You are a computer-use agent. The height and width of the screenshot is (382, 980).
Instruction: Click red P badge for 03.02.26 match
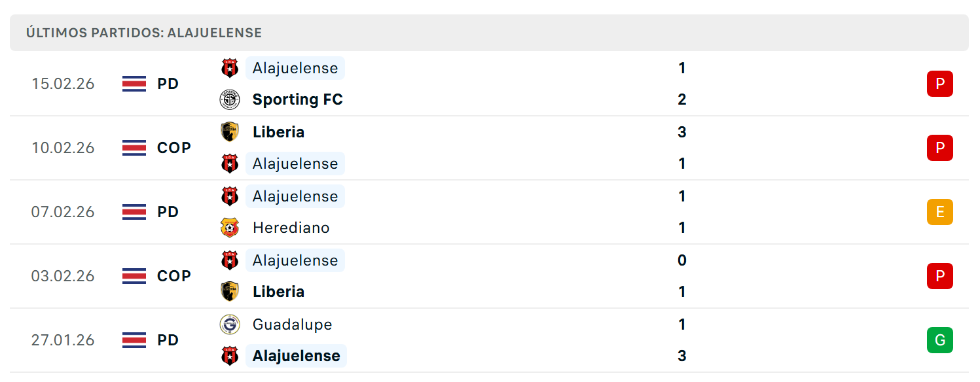tap(939, 276)
